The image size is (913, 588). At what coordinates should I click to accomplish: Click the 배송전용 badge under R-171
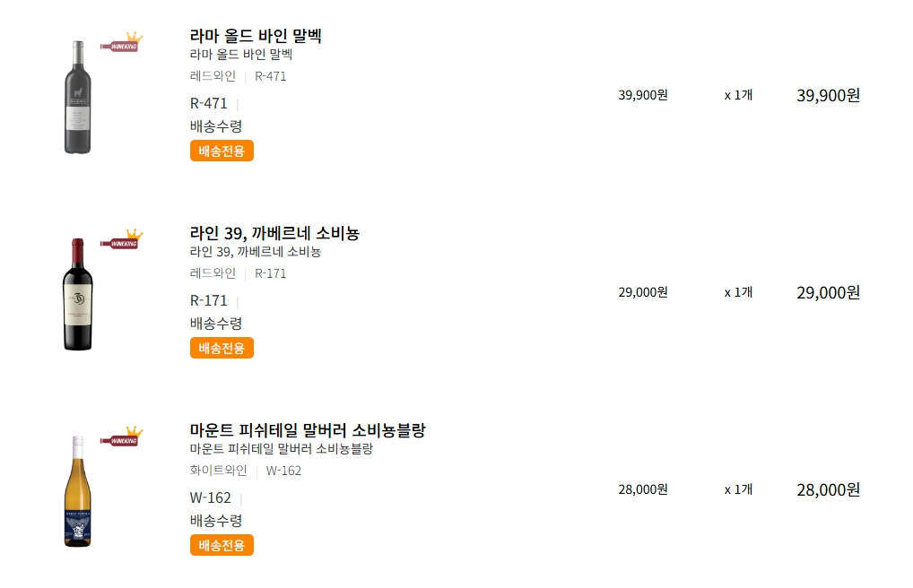coord(222,348)
